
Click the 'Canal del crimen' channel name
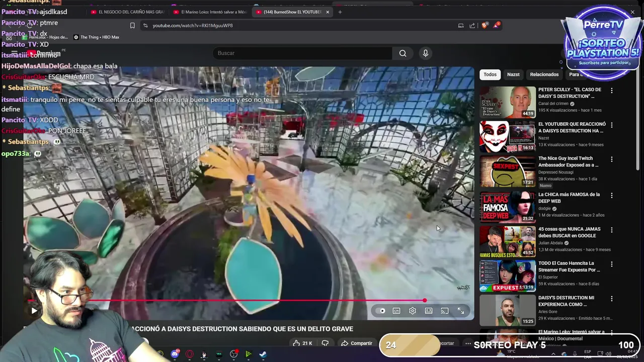(x=553, y=104)
